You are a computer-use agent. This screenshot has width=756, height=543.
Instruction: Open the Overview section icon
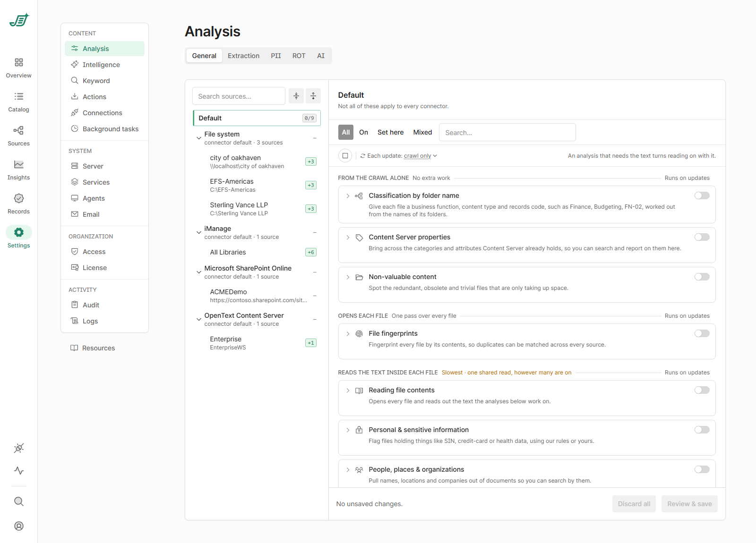tap(18, 62)
